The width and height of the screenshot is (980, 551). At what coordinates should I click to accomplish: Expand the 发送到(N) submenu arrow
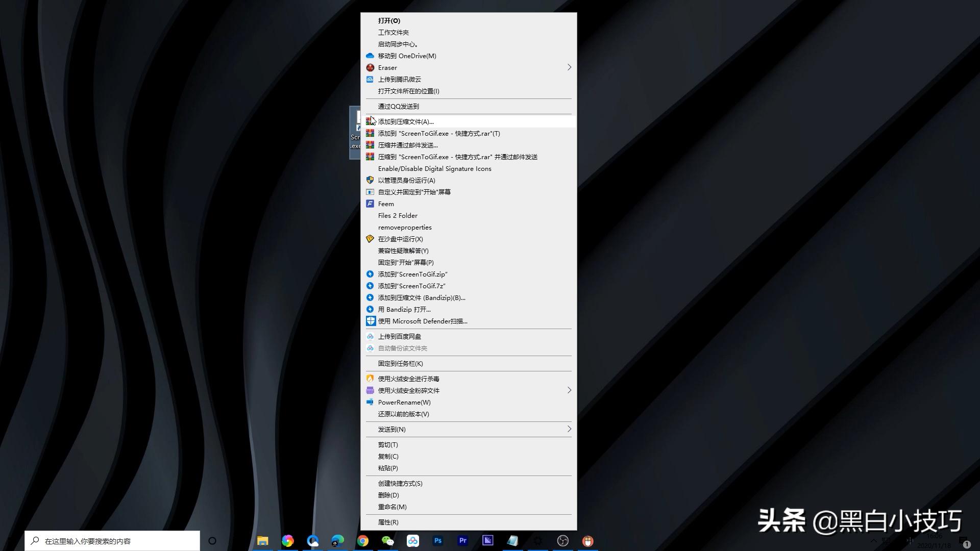pos(569,429)
